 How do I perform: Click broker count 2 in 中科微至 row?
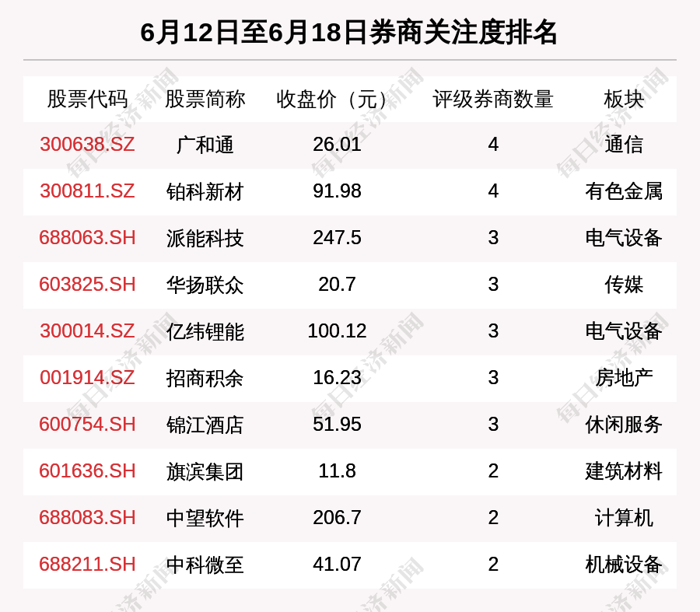click(493, 565)
